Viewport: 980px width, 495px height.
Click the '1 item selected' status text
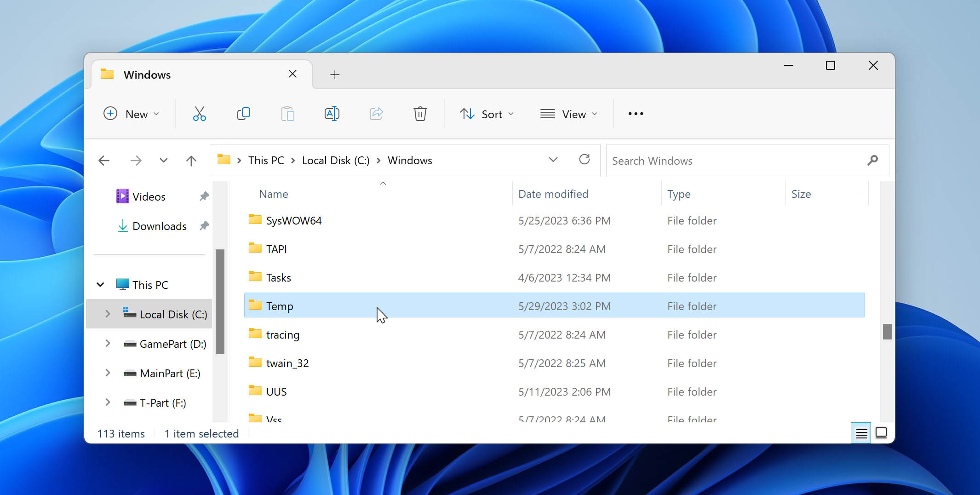[x=201, y=433]
